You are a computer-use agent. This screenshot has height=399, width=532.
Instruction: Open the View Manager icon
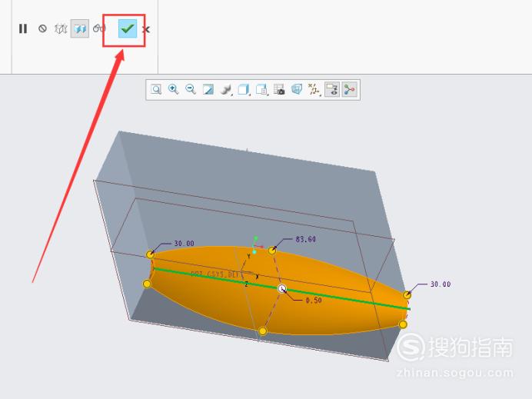279,90
